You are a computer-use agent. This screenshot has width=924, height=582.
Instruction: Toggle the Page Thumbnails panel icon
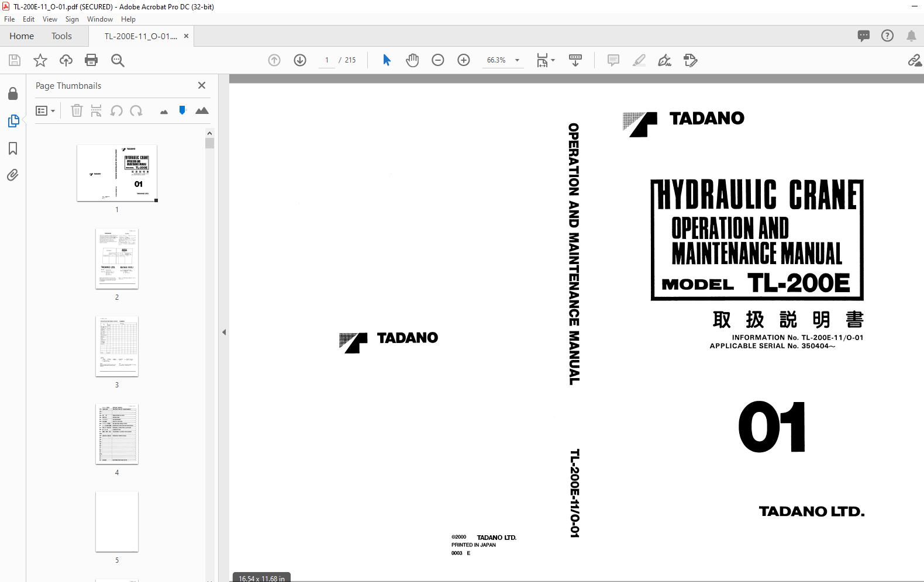(x=13, y=121)
